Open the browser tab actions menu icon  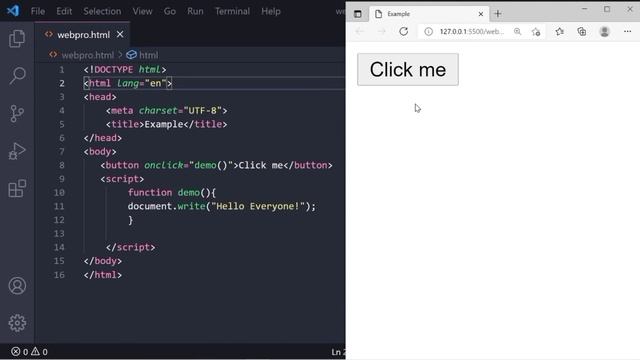tap(358, 14)
